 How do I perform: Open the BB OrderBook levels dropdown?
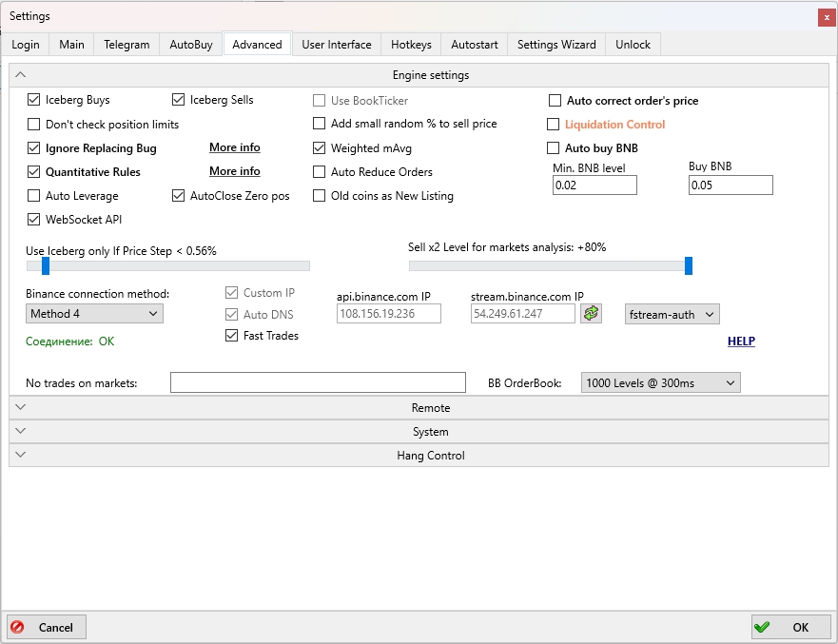tap(660, 382)
